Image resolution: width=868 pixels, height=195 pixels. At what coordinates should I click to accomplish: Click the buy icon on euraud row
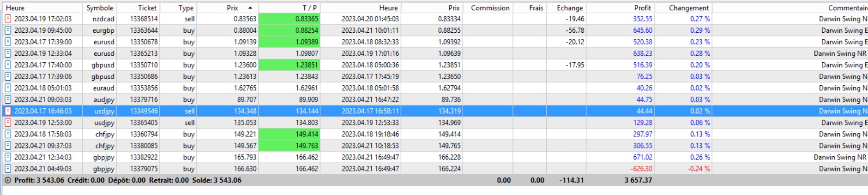pyautogui.click(x=8, y=88)
